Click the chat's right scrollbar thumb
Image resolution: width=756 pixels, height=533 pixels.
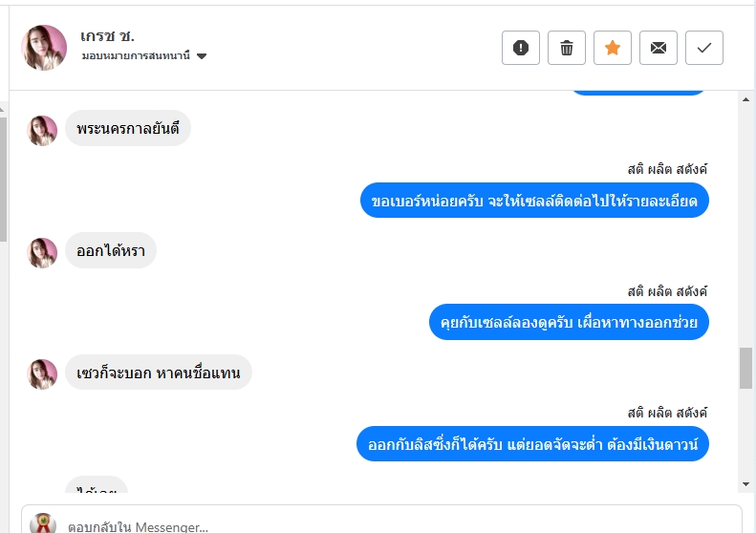pos(745,368)
